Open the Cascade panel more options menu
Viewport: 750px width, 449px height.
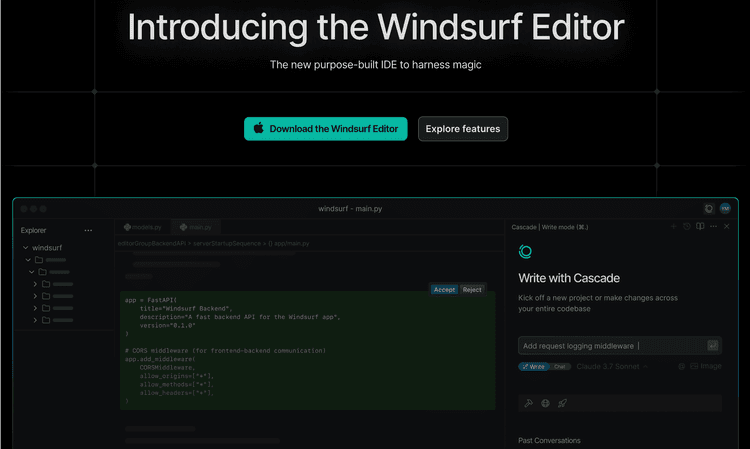[713, 226]
